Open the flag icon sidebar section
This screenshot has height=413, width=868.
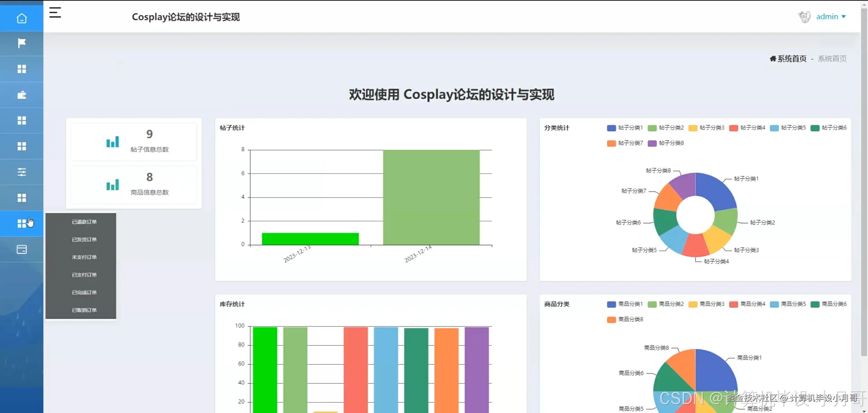pyautogui.click(x=22, y=43)
